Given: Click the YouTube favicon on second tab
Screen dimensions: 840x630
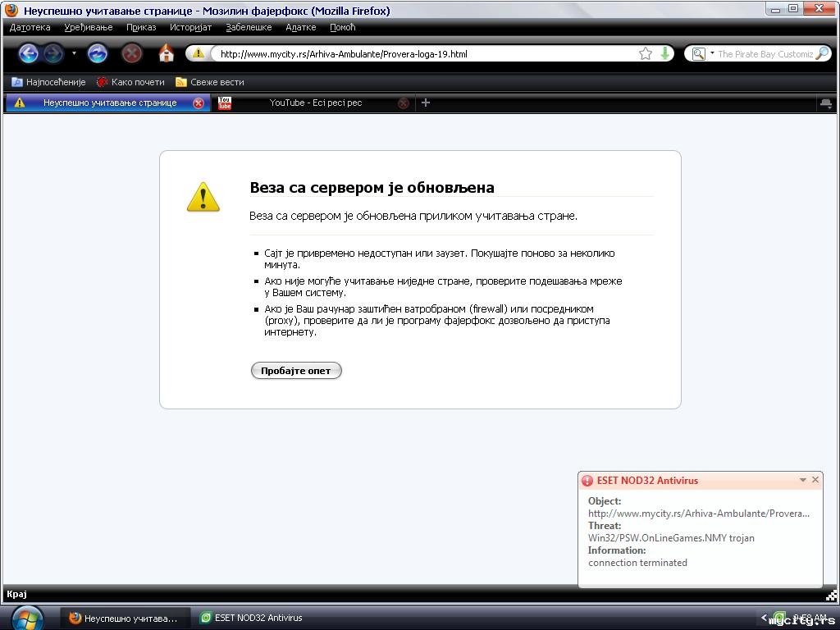Looking at the screenshot, I should (x=225, y=103).
